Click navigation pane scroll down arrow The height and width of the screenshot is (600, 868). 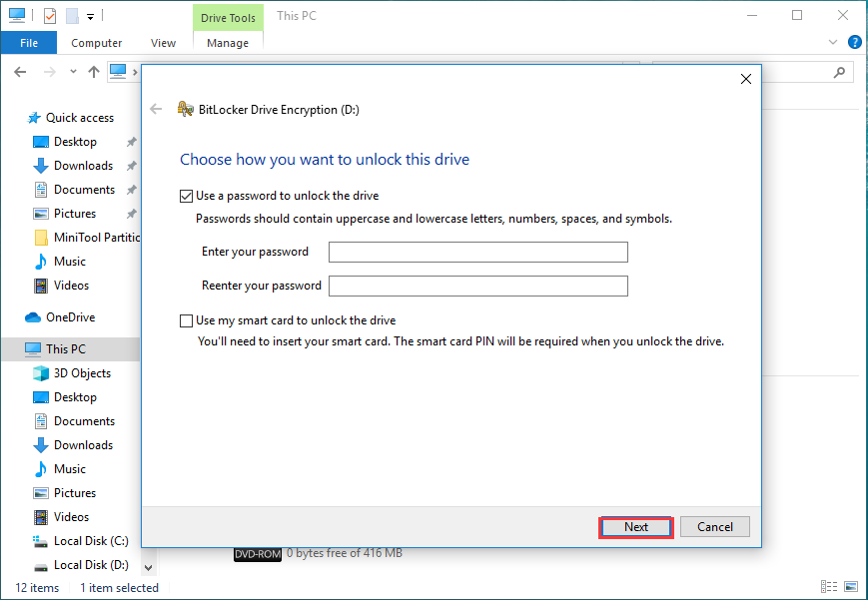pyautogui.click(x=148, y=567)
